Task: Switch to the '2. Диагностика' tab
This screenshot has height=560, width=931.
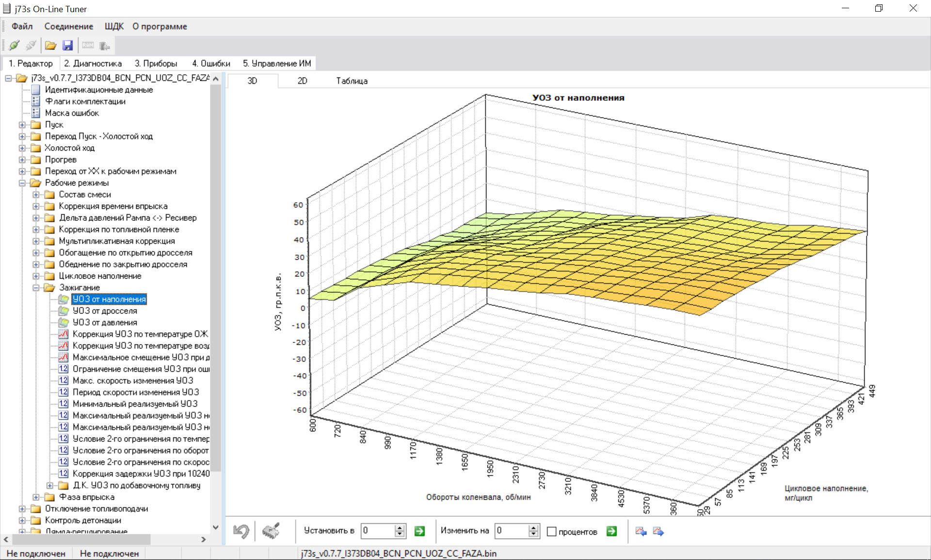Action: pyautogui.click(x=93, y=64)
